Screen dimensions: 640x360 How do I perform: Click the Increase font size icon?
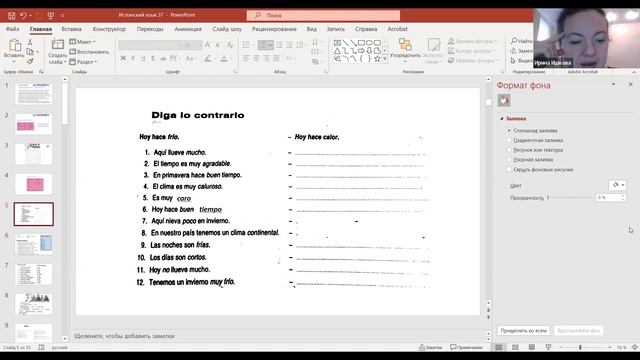click(208, 45)
